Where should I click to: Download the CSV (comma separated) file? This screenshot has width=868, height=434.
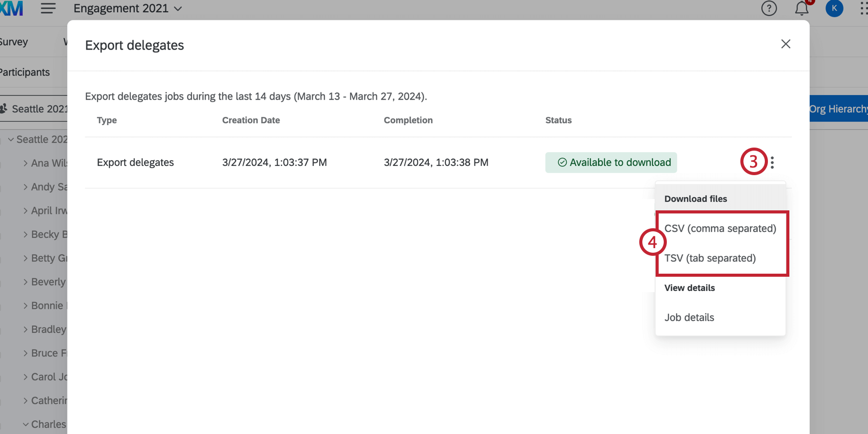(x=720, y=229)
